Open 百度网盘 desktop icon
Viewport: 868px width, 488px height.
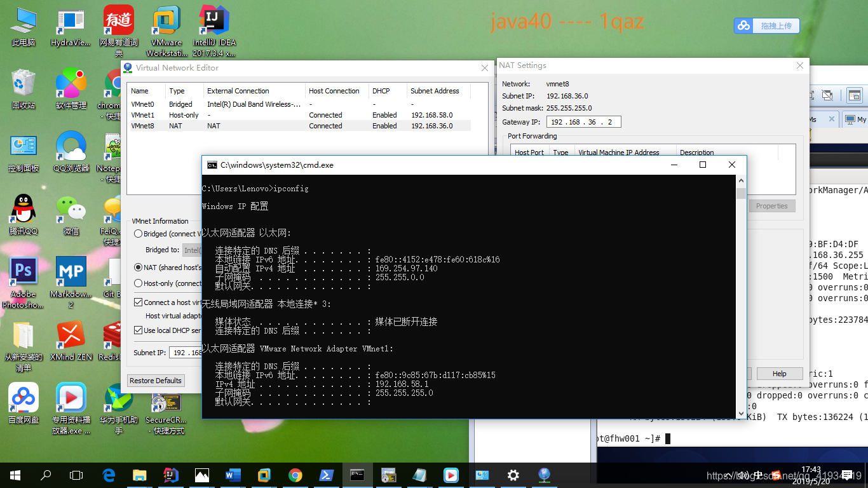[x=24, y=403]
